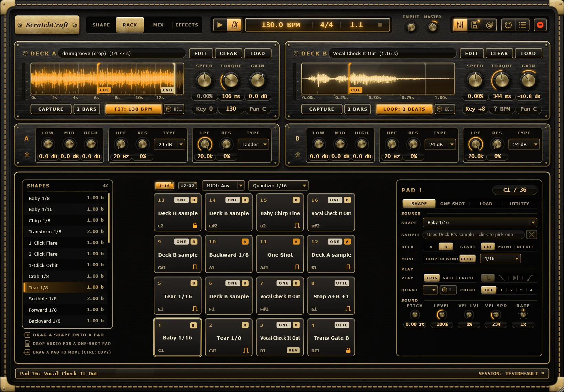Toggle filter section B enable light
The image size is (564, 392).
click(x=298, y=155)
